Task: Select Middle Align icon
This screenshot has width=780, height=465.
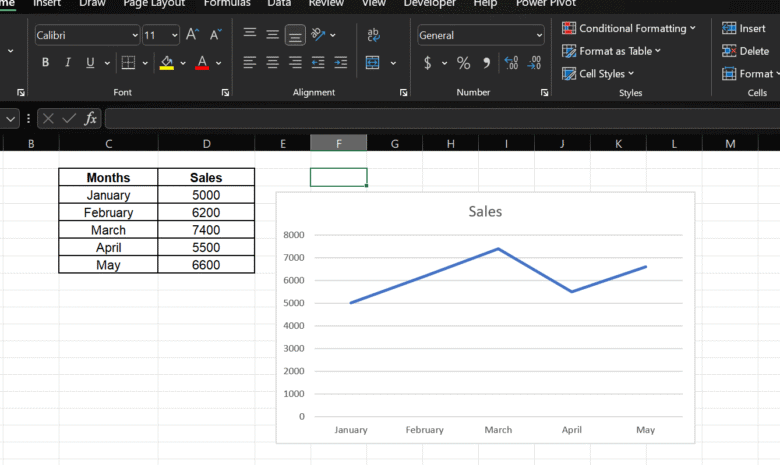Action: (x=272, y=35)
